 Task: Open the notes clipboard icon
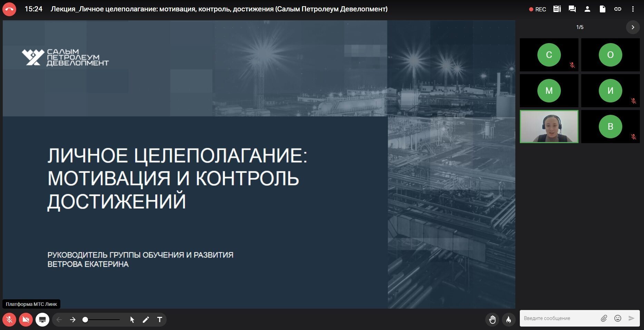point(557,9)
